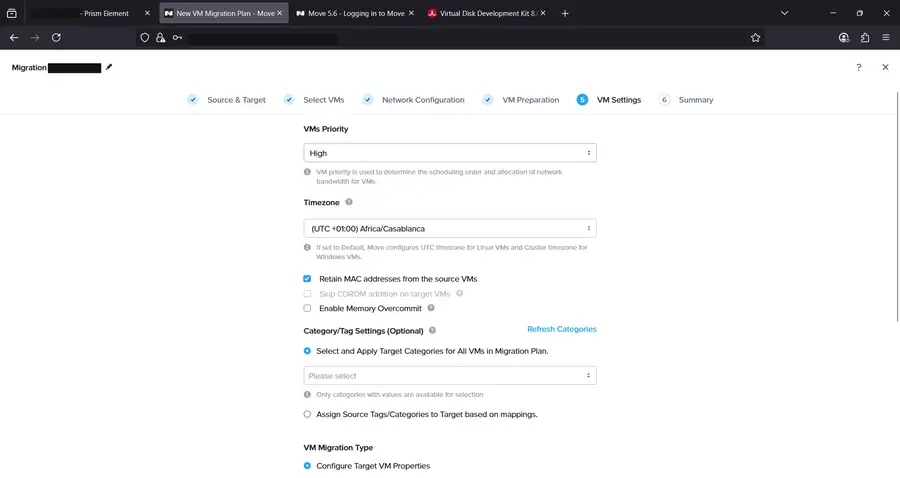900x478 pixels.
Task: Click the Timezone help icon
Action: (349, 202)
